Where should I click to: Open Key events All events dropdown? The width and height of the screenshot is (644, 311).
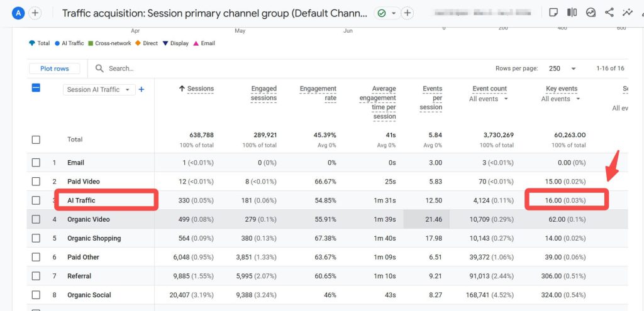(560, 99)
